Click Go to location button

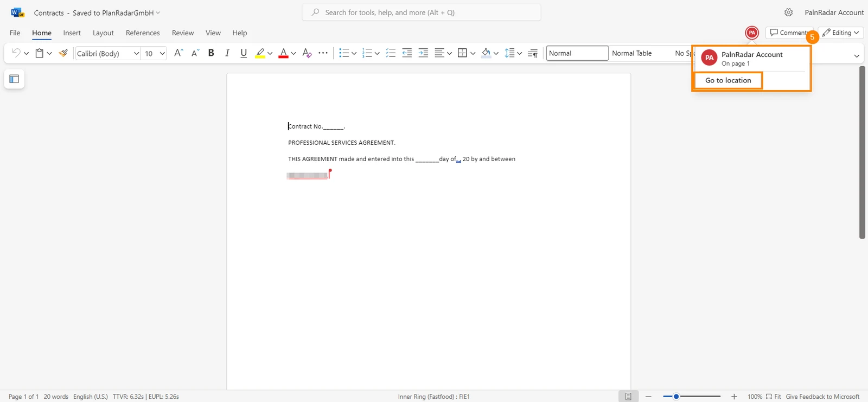point(728,80)
